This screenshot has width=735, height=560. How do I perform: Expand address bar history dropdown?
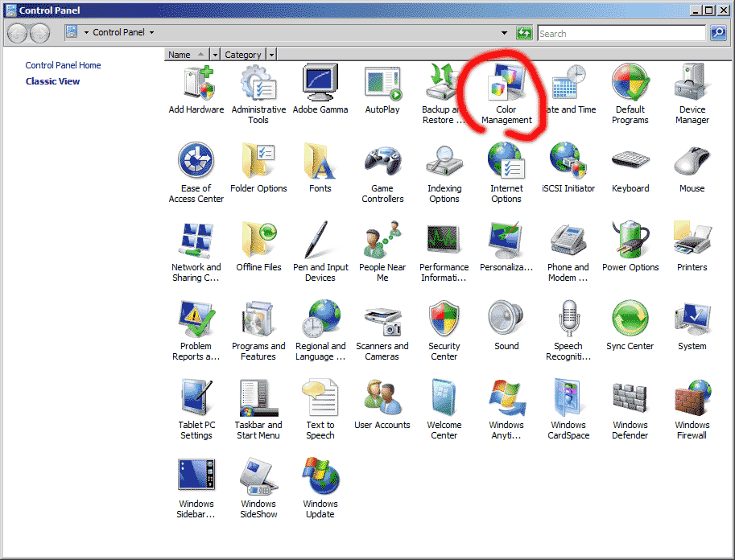[x=504, y=33]
